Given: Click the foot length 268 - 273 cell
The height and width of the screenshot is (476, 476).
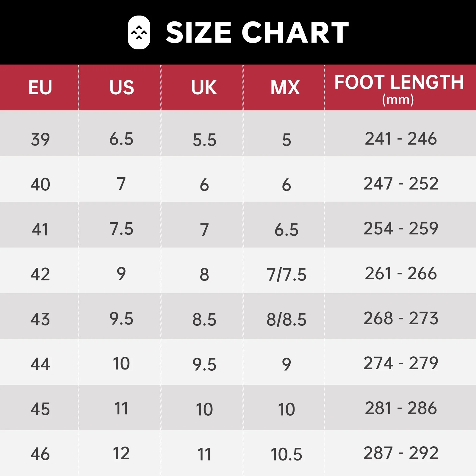Looking at the screenshot, I should point(400,318).
